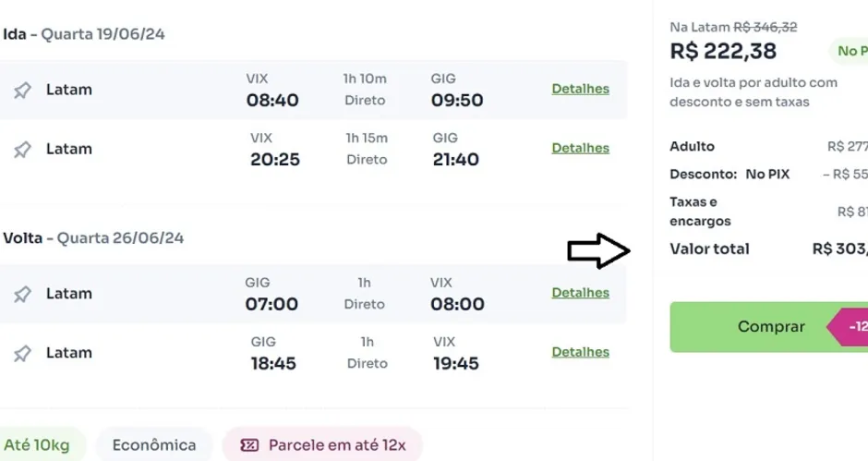Open Detalhes for the 18:45 GIG flight
The height and width of the screenshot is (461, 868).
point(580,352)
